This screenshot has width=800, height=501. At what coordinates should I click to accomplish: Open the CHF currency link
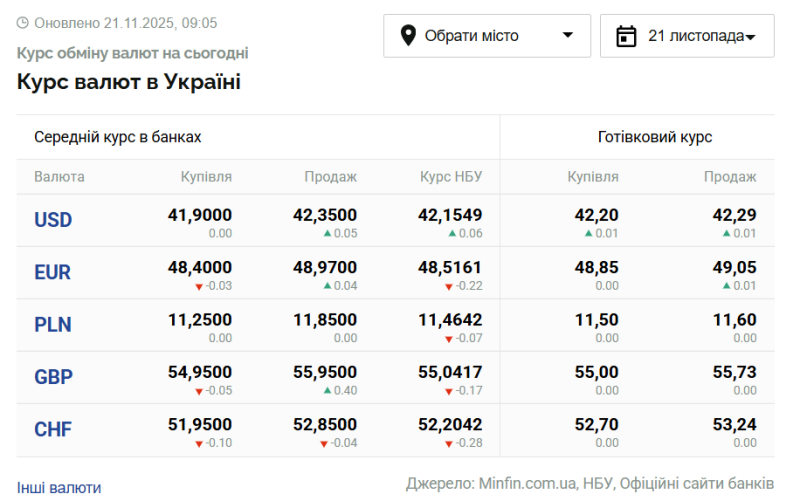pos(53,430)
